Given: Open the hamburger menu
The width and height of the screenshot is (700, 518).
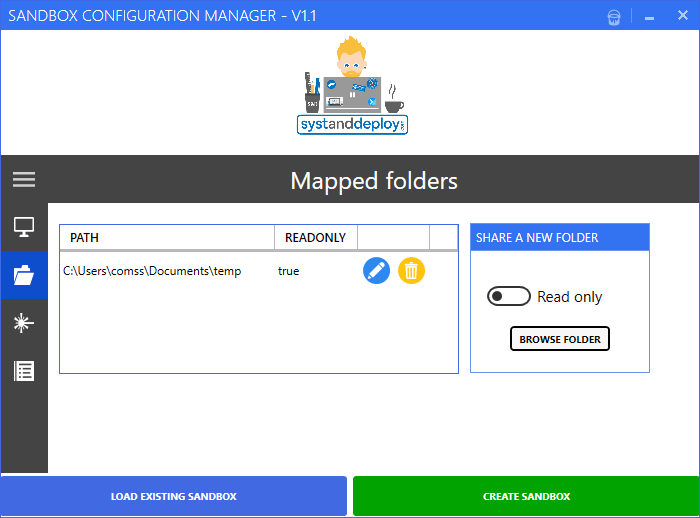Looking at the screenshot, I should pos(24,180).
